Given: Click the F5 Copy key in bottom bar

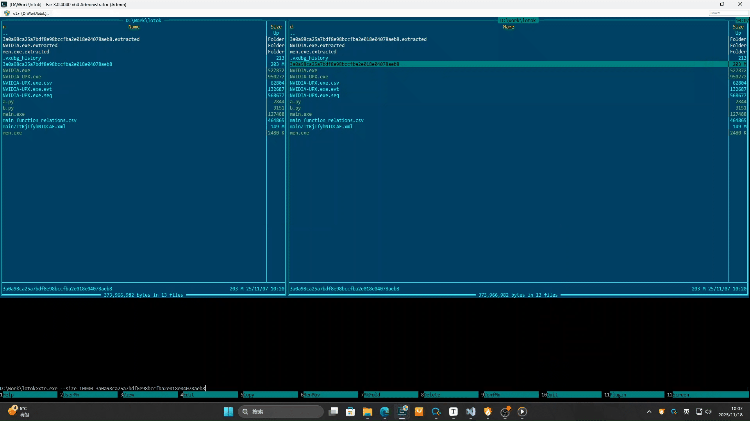Looking at the screenshot, I should click(270, 395).
